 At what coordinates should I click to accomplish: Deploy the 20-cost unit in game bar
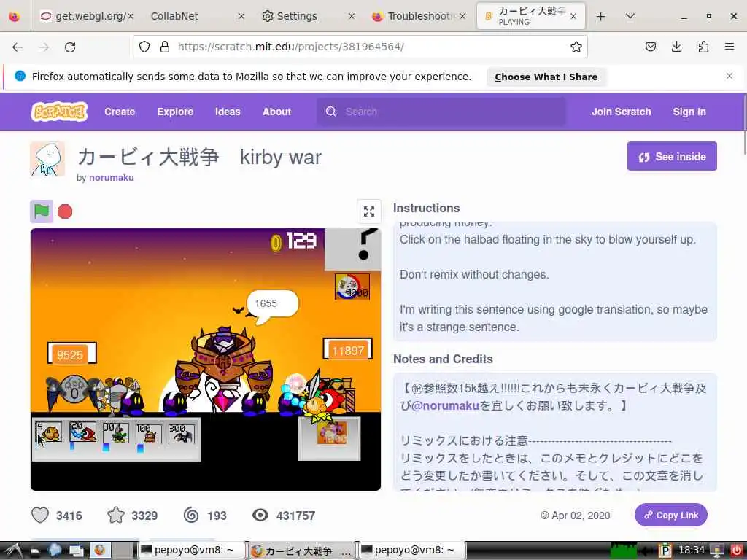click(82, 432)
